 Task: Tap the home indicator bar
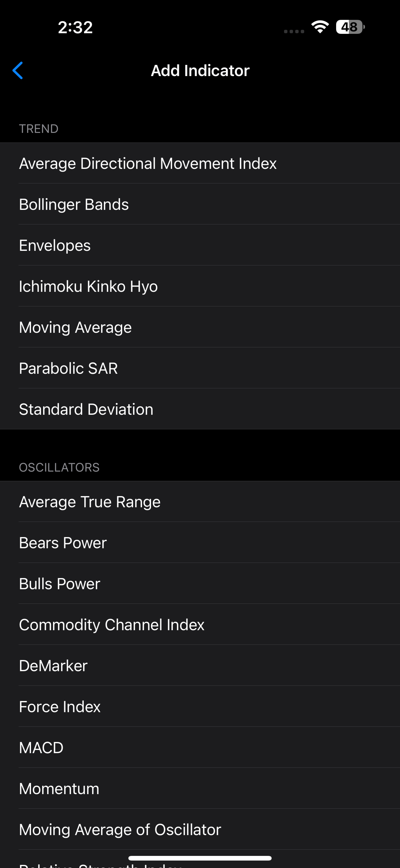tap(200, 858)
